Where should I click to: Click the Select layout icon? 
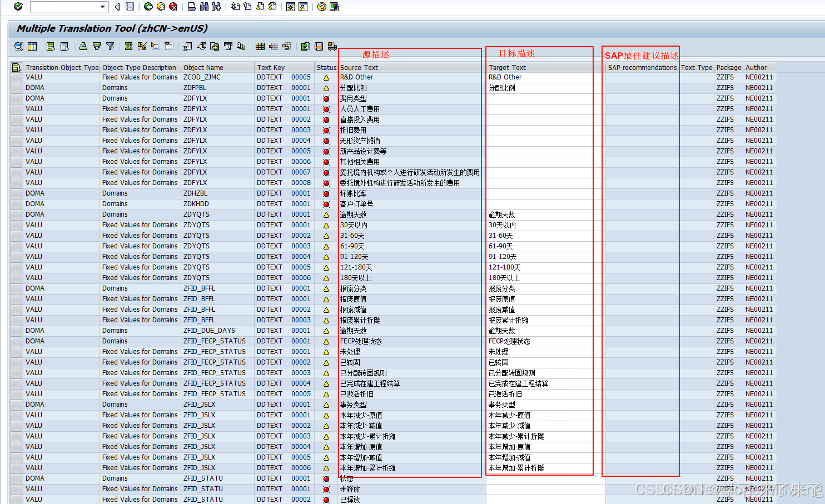click(x=274, y=46)
